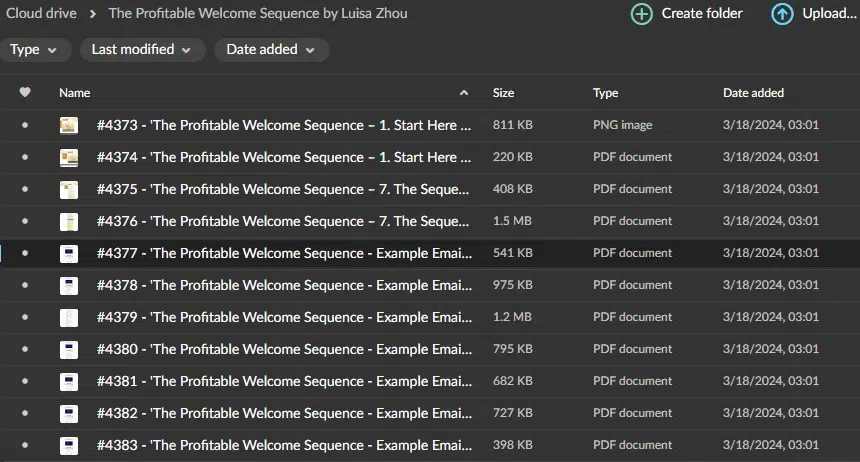The width and height of the screenshot is (860, 462).
Task: Click the Name column sort arrow
Action: (464, 93)
